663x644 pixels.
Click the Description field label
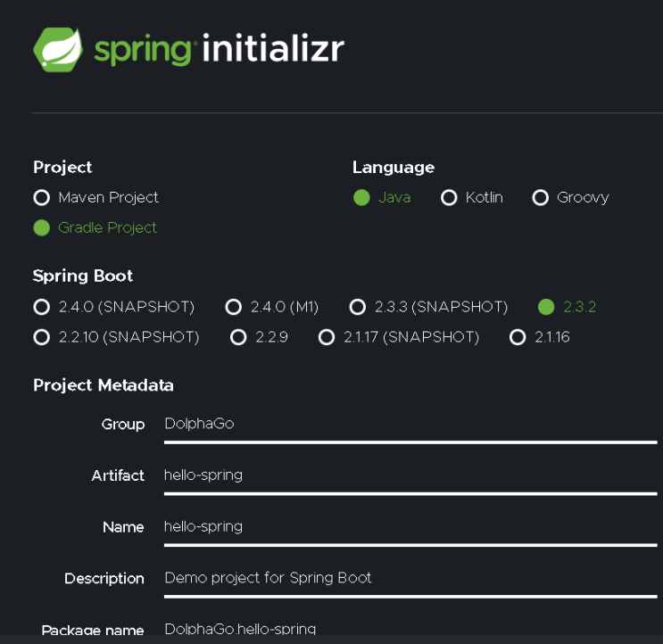coord(104,579)
